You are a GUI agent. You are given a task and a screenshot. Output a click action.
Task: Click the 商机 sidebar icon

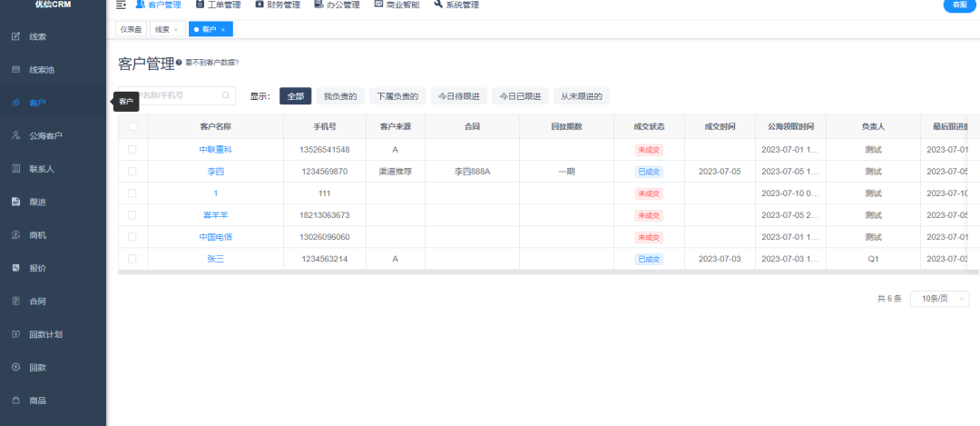click(15, 235)
